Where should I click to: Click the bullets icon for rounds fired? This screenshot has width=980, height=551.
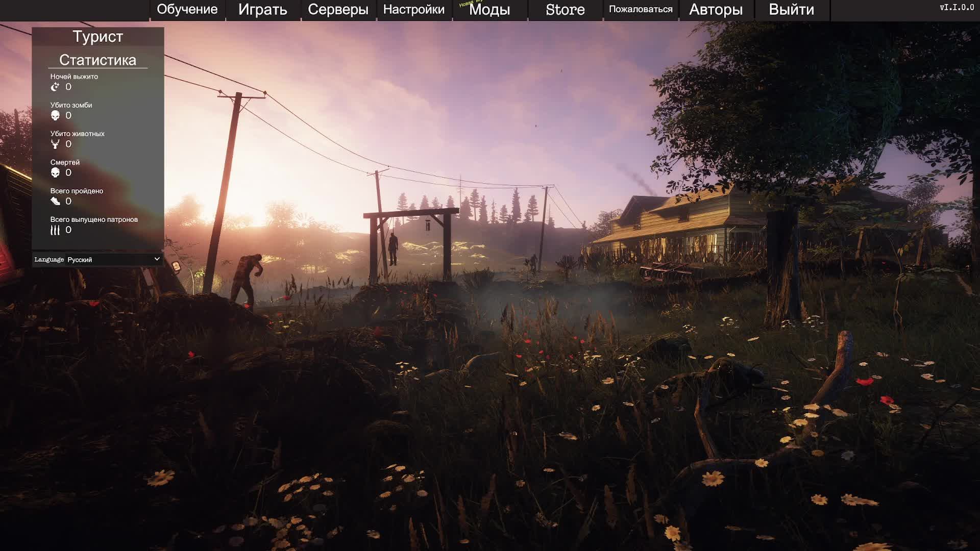55,230
